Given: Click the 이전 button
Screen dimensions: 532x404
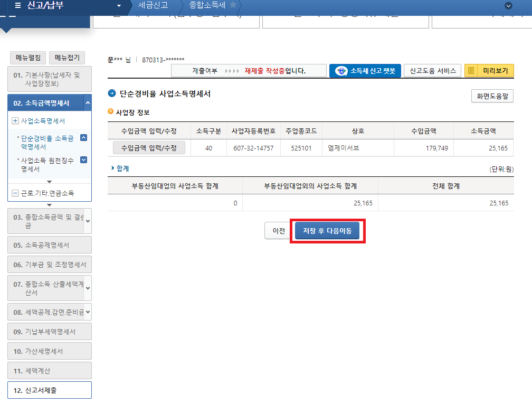Looking at the screenshot, I should [x=278, y=231].
